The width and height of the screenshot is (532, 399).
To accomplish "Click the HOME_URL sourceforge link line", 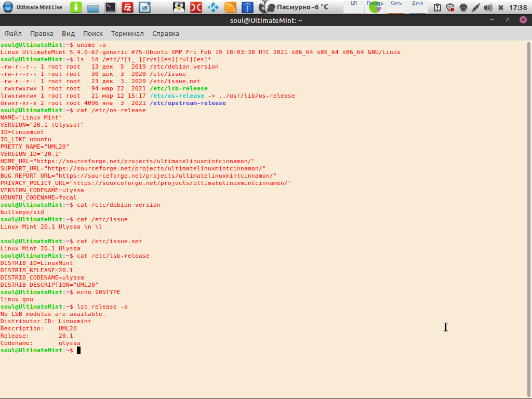I will tap(128, 161).
